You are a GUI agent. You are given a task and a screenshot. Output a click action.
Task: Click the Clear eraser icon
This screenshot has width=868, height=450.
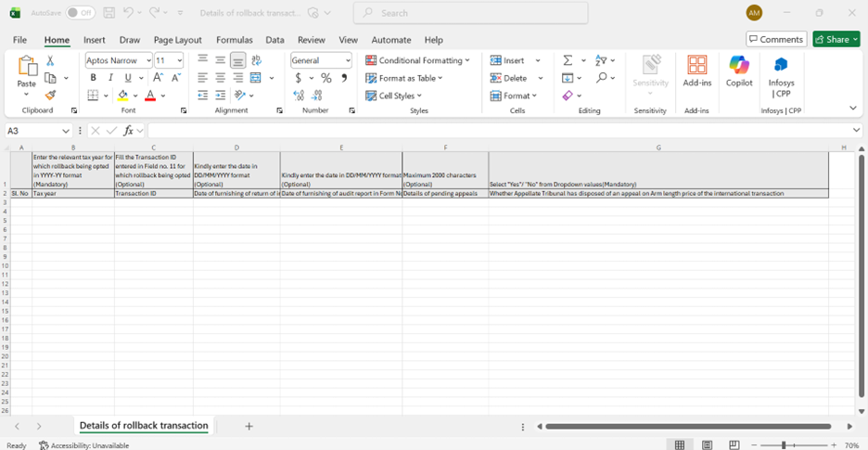[x=568, y=96]
